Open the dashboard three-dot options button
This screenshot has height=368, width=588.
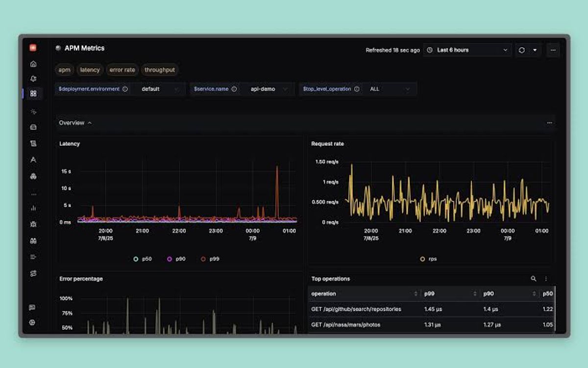553,50
